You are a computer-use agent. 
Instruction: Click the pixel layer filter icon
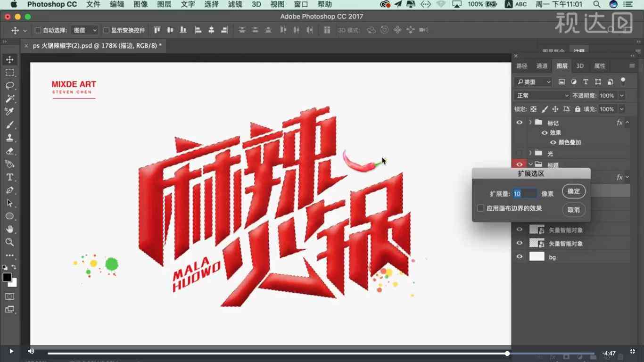[561, 82]
